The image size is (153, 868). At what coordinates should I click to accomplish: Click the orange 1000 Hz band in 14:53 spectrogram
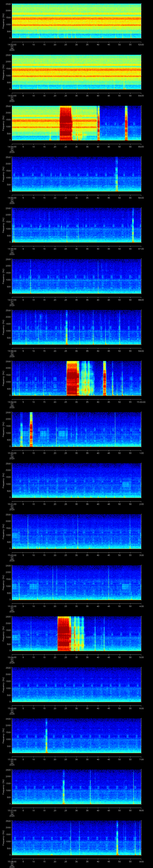point(76,76)
